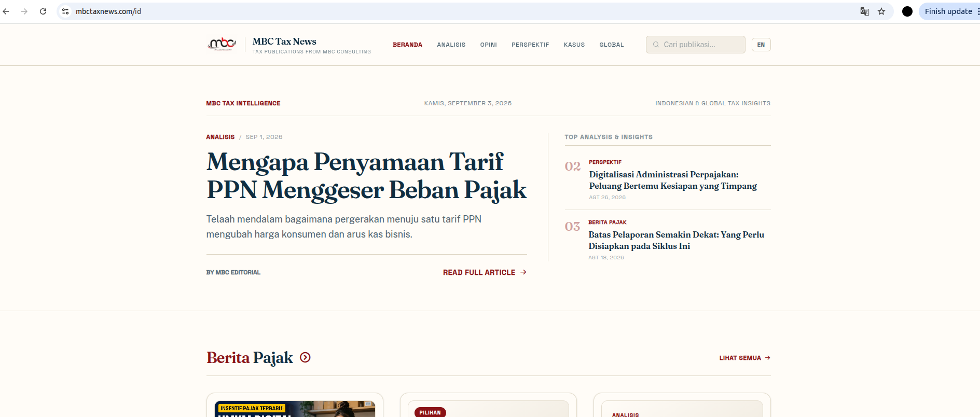
Task: Click the Cari publikasi search field
Action: click(695, 45)
